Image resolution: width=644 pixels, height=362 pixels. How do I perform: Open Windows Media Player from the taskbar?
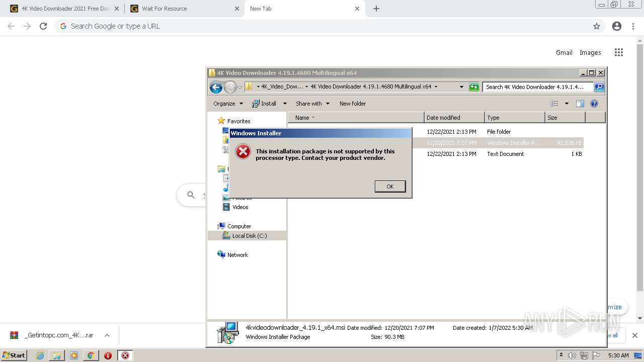click(74, 355)
